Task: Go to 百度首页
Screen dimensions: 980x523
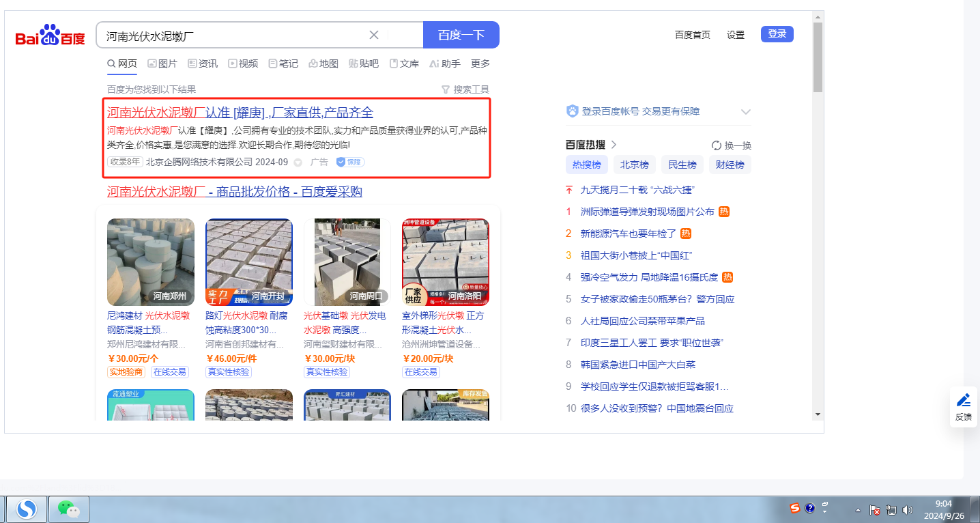Action: (693, 35)
